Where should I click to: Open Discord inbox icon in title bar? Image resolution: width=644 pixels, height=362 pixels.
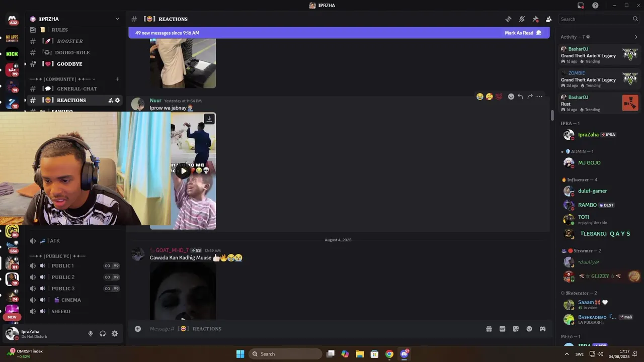click(x=581, y=6)
